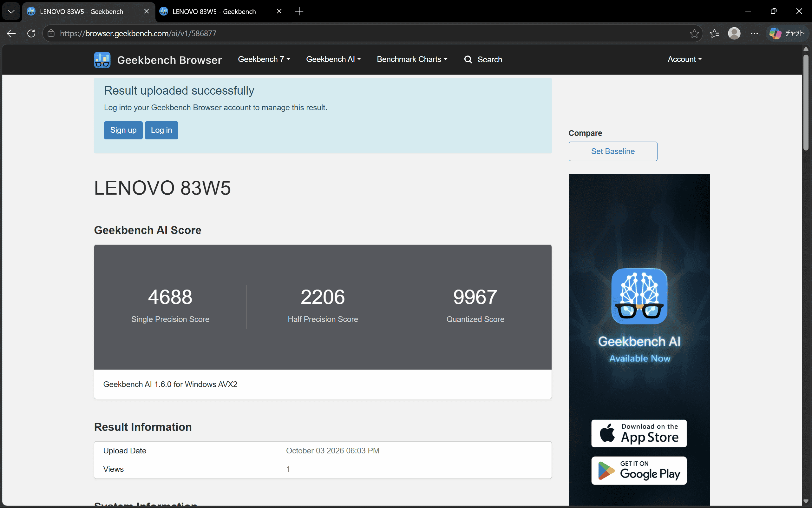This screenshot has height=508, width=812.
Task: Add page to favorites star icon
Action: (x=694, y=33)
